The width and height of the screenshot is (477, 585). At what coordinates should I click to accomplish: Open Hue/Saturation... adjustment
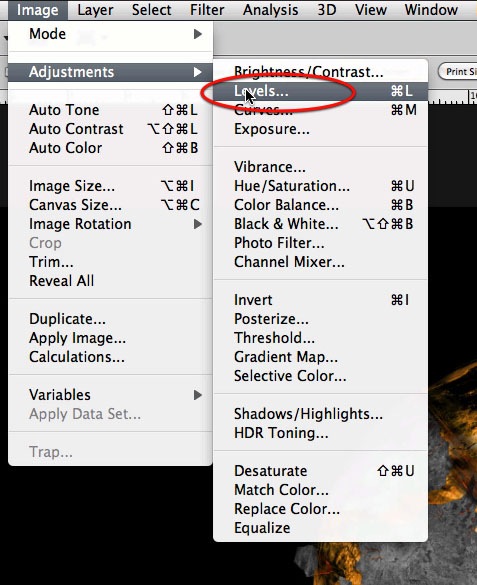point(320,186)
